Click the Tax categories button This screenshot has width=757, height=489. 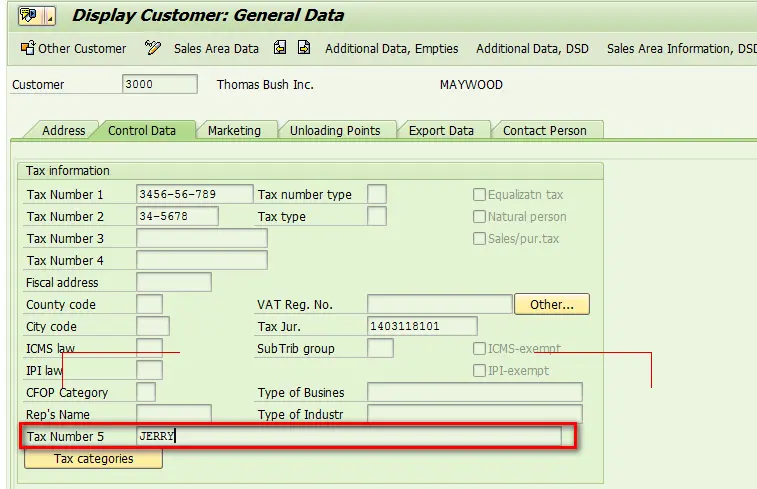(93, 459)
